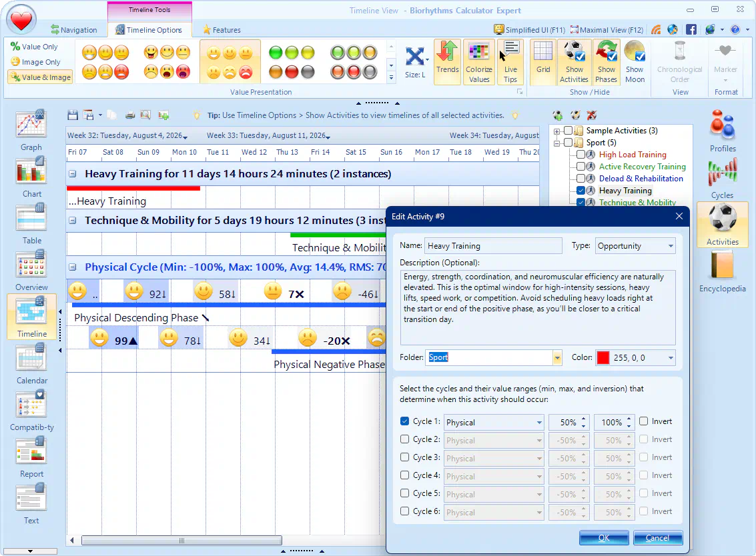
Task: Open the Color dropdown showing 255, 0, 0
Action: pyautogui.click(x=635, y=357)
